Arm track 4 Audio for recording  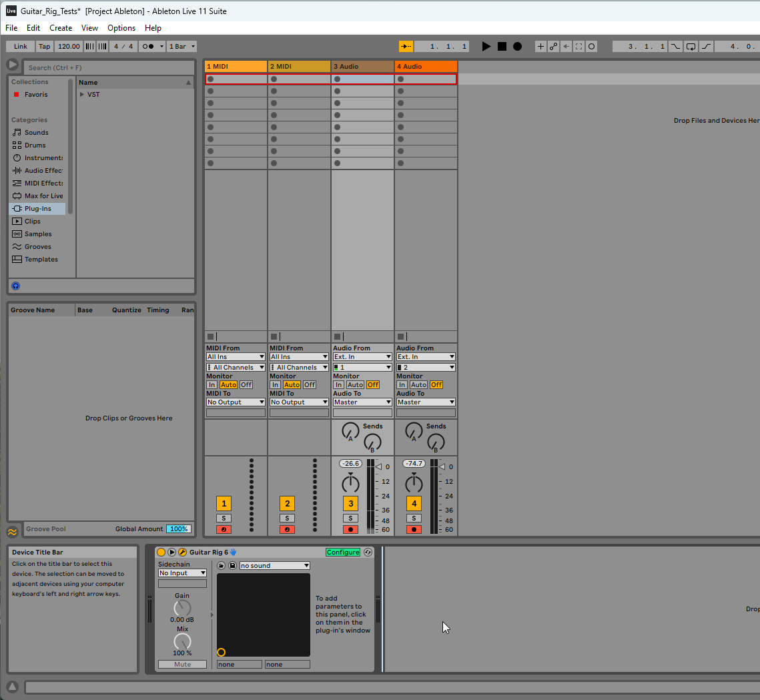414,529
